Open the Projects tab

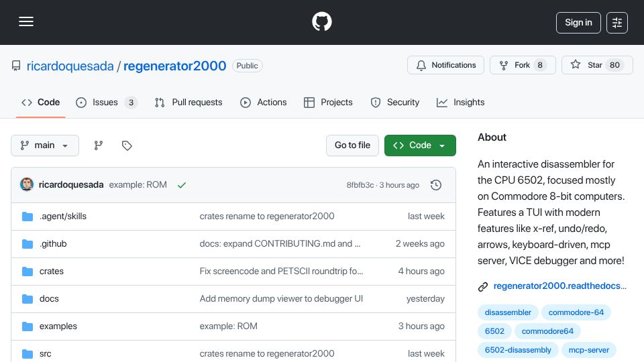tap(328, 102)
